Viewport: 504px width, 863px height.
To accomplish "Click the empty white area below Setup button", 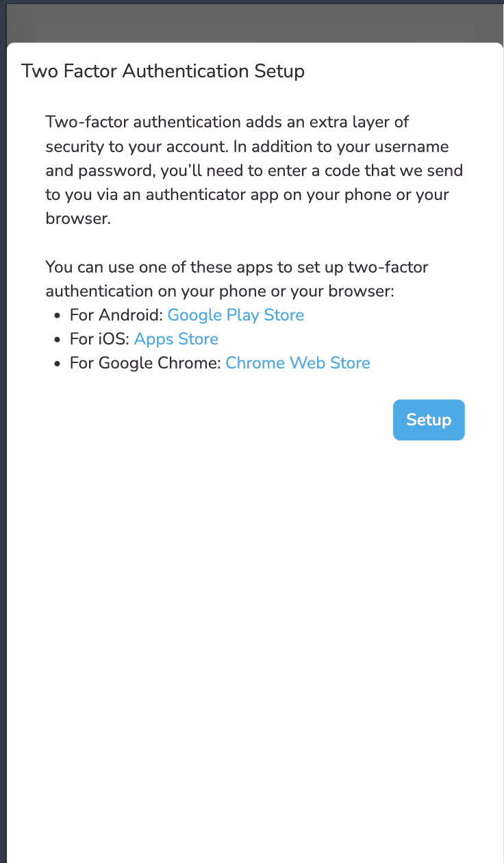I will [252, 616].
